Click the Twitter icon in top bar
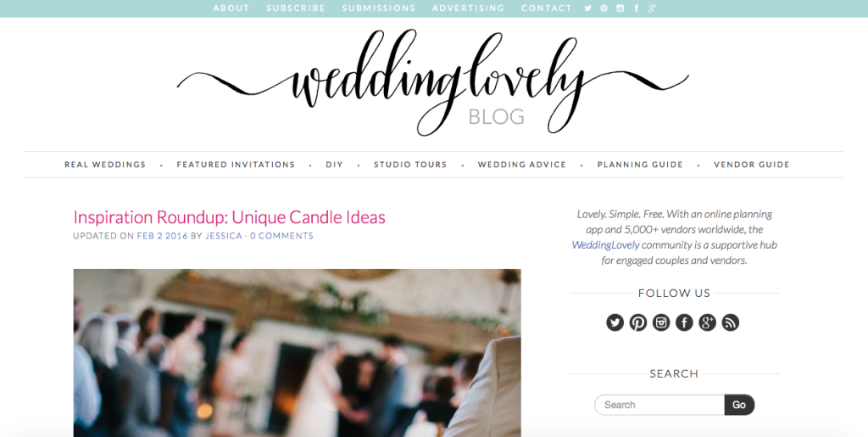Image resolution: width=868 pixels, height=437 pixels. click(x=588, y=8)
